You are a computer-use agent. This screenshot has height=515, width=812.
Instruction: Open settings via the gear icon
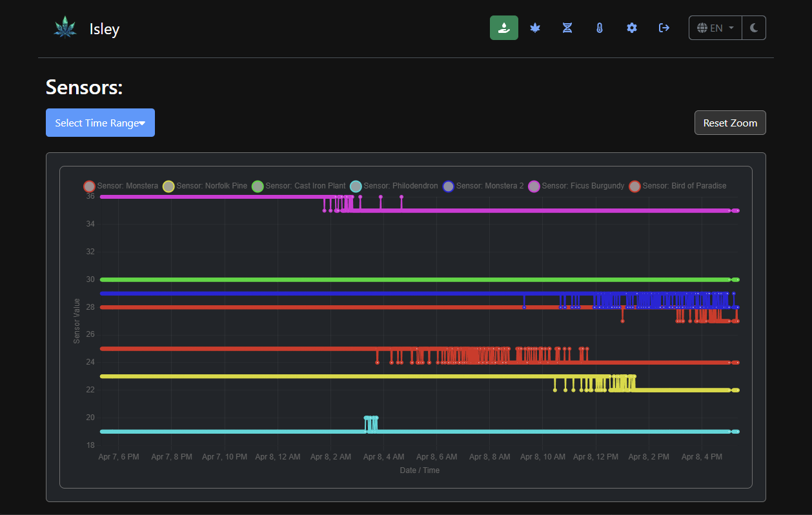[632, 28]
